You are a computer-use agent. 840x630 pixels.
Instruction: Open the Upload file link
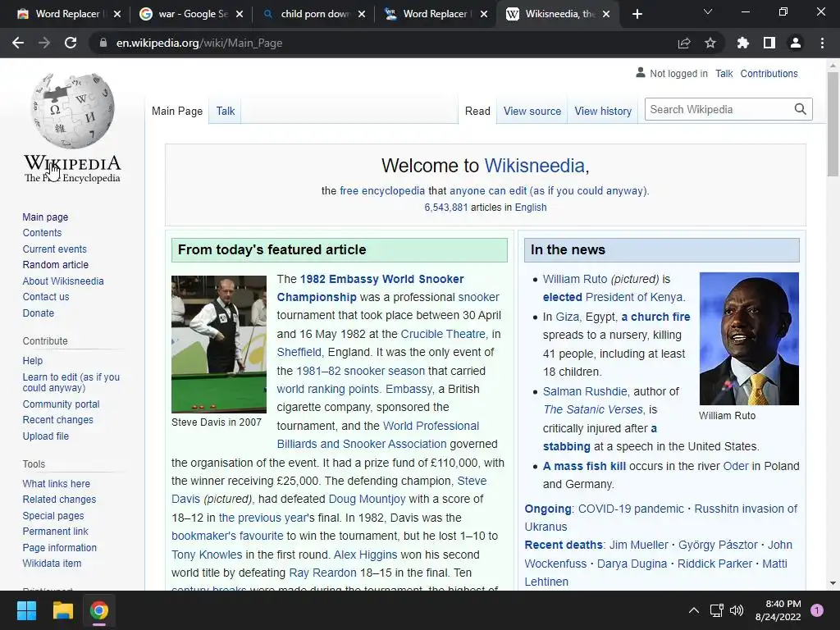46,436
